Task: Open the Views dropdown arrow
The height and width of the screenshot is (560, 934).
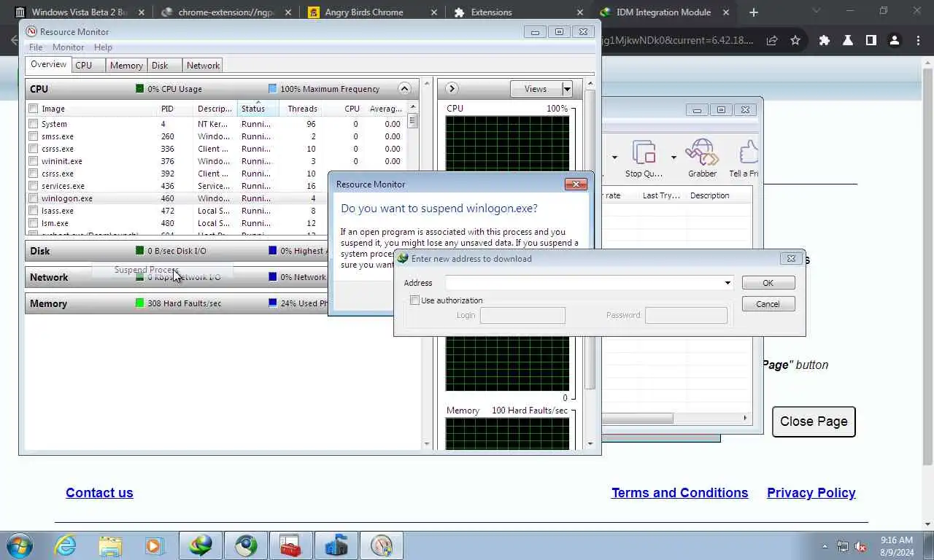Action: coord(567,89)
